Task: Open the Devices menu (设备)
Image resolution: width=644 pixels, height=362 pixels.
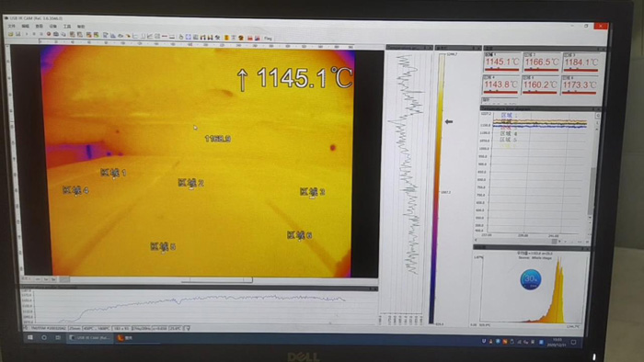Action: pos(53,27)
